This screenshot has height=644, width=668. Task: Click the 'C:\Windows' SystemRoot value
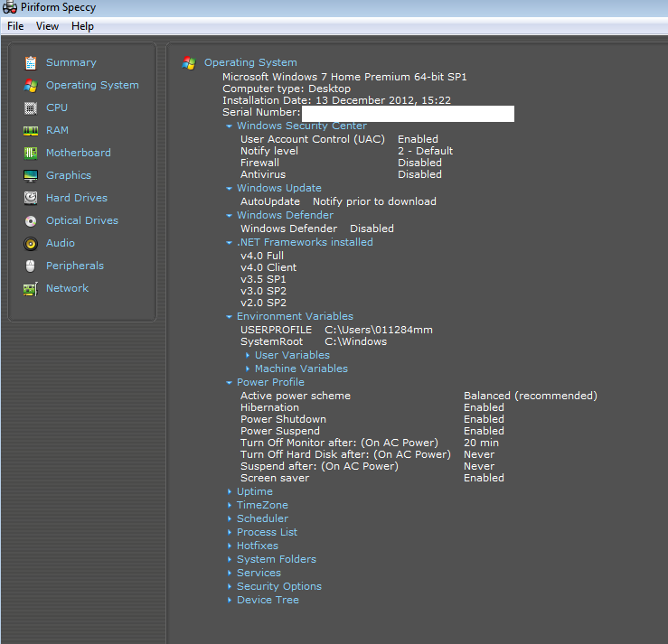pyautogui.click(x=356, y=341)
